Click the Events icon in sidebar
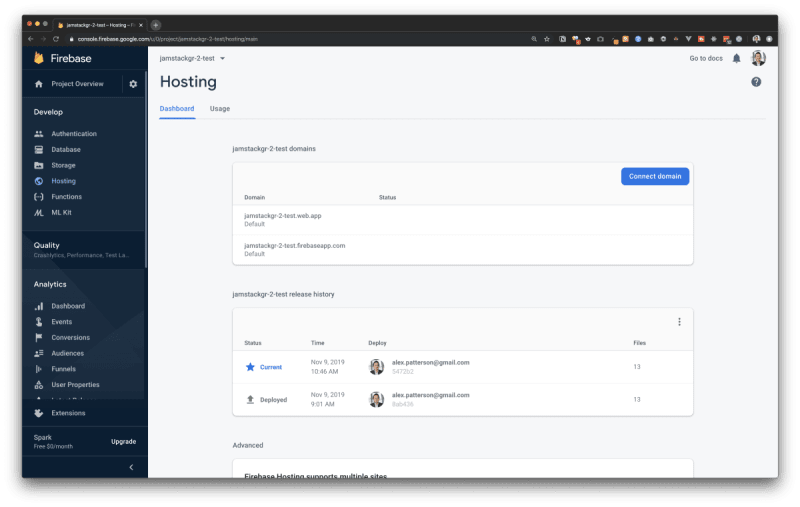This screenshot has width=800, height=507. click(x=39, y=322)
